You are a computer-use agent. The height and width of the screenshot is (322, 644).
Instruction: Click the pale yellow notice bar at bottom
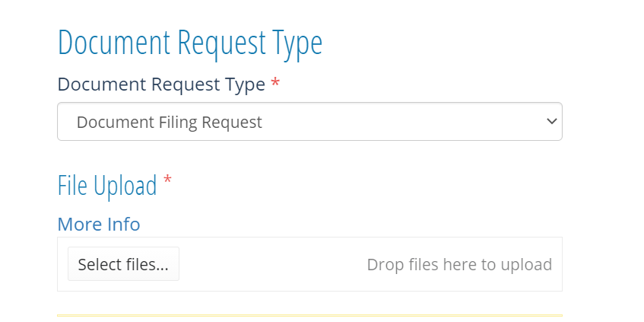click(x=309, y=316)
